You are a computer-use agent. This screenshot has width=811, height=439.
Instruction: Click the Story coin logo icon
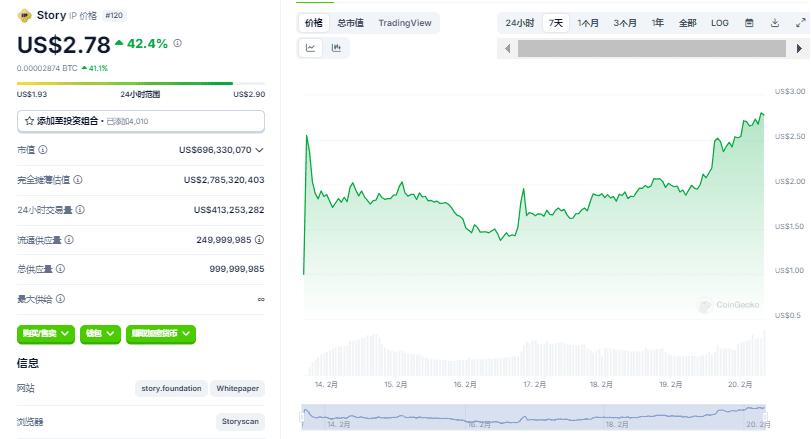click(x=24, y=16)
